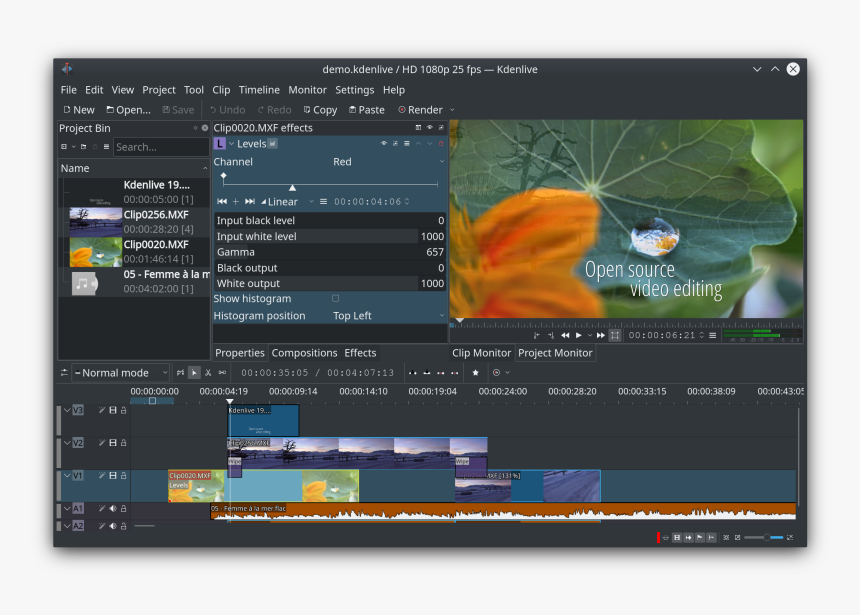860x615 pixels.
Task: Open the Kdenlive app icon in title bar
Action: (x=67, y=69)
